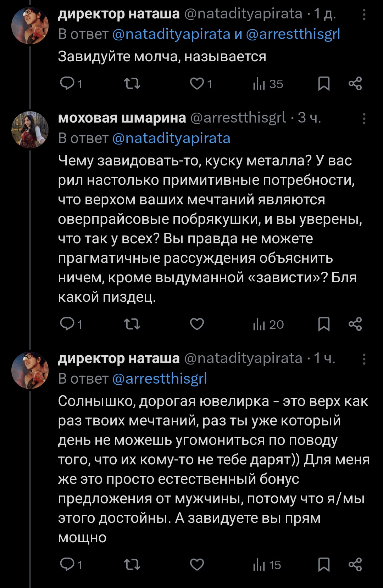Share the моховая шмарина tweet
This screenshot has width=383, height=588.
(355, 324)
